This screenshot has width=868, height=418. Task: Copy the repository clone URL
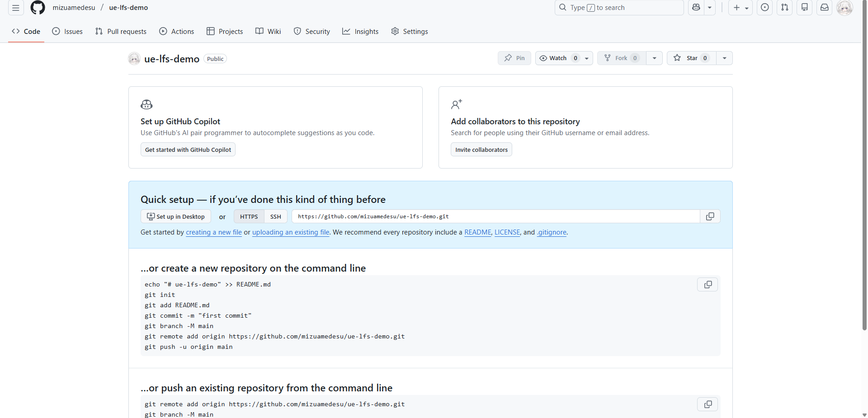point(710,216)
